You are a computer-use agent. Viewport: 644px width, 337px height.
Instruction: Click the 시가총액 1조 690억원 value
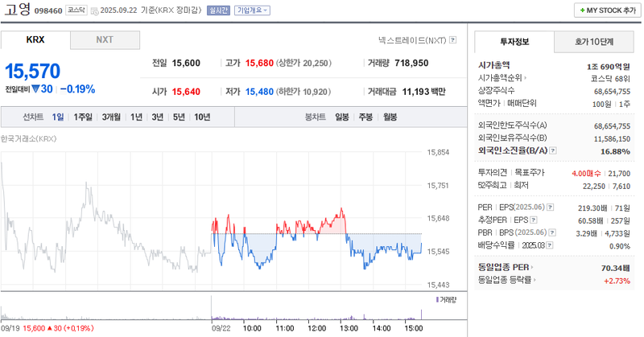pyautogui.click(x=609, y=67)
